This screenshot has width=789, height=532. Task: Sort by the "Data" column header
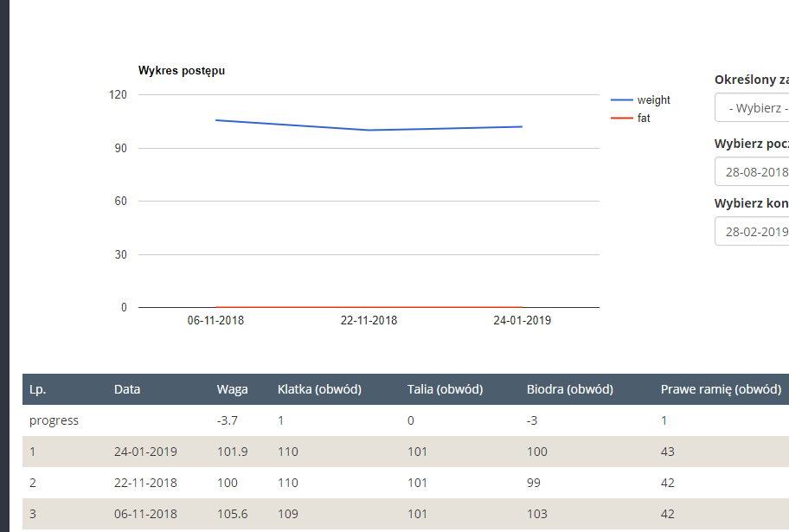[x=127, y=389]
